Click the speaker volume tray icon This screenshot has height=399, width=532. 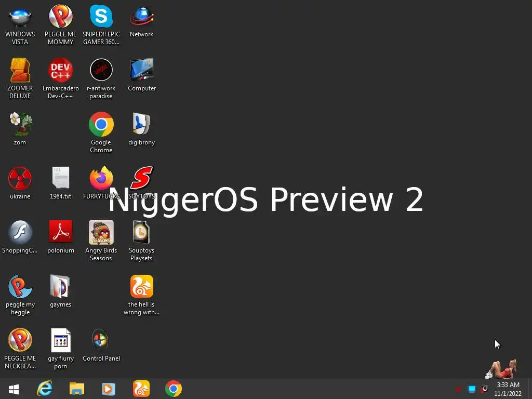485,389
